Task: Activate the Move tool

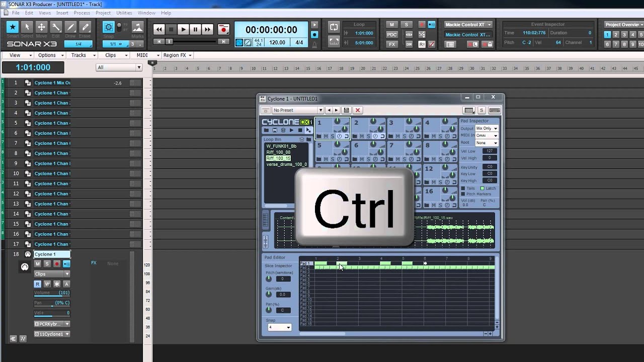Action: tap(42, 27)
